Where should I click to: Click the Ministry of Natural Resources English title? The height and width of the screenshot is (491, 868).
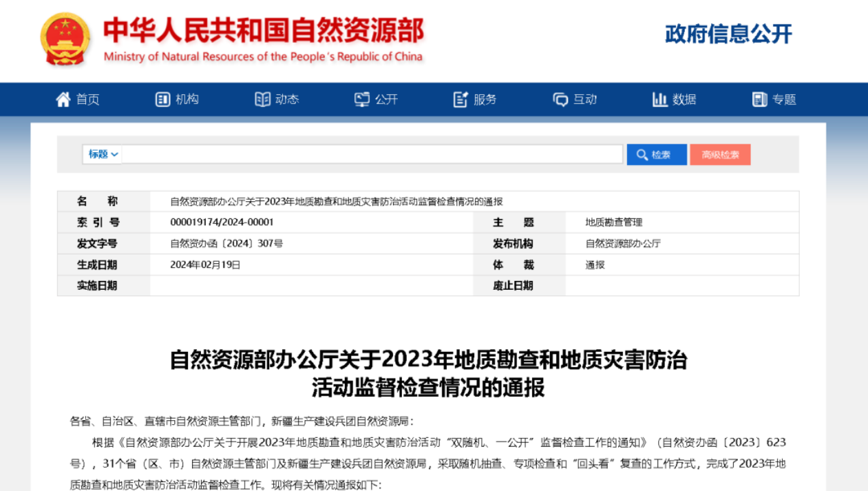pyautogui.click(x=263, y=57)
